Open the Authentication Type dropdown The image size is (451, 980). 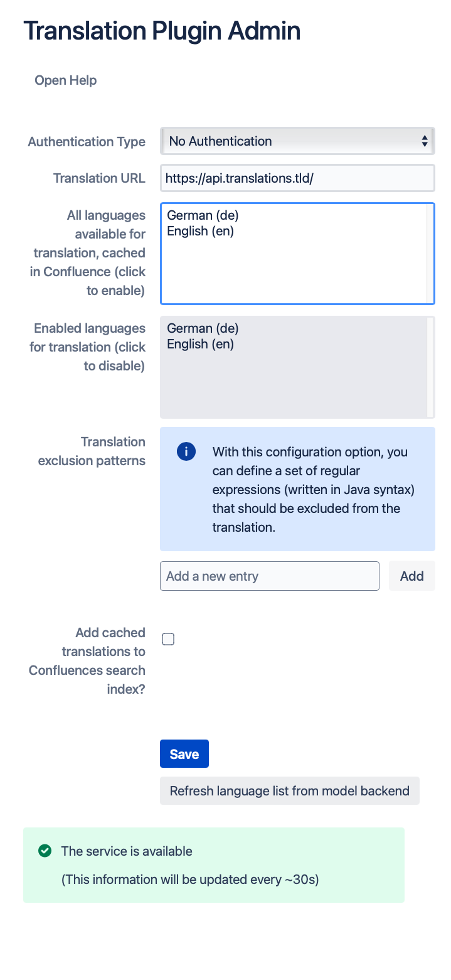(x=297, y=141)
